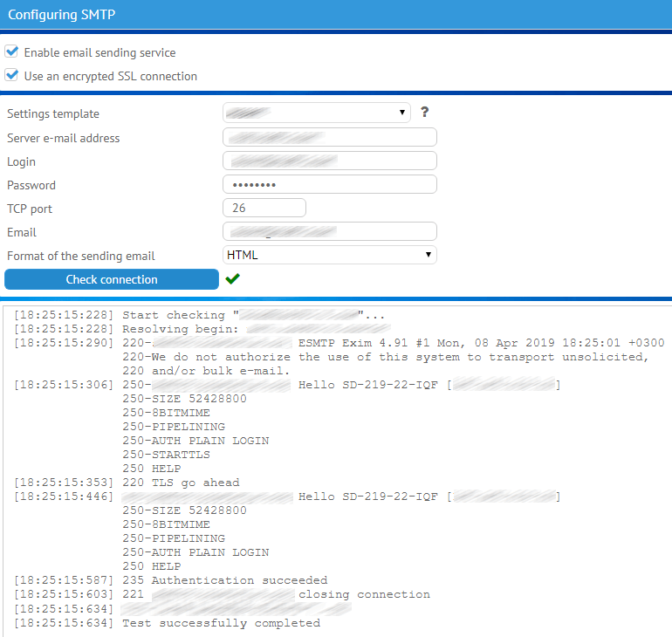Click the '235 Authentication succeeded' log entry
The width and height of the screenshot is (672, 637).
[225, 580]
